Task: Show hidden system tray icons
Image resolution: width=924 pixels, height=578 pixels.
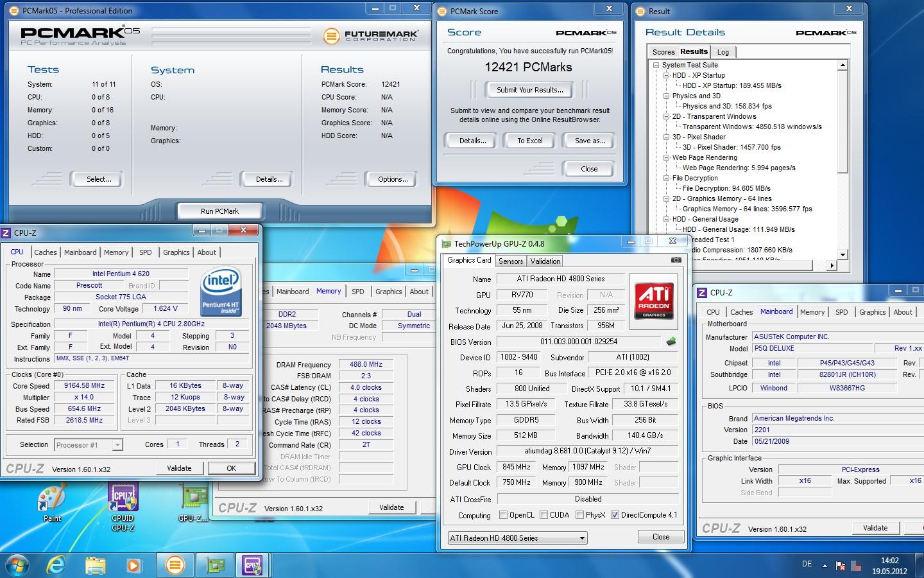Action: (x=825, y=566)
